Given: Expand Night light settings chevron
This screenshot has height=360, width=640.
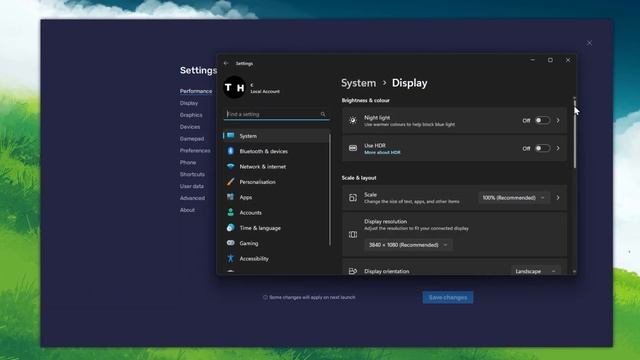Looking at the screenshot, I should tap(558, 120).
